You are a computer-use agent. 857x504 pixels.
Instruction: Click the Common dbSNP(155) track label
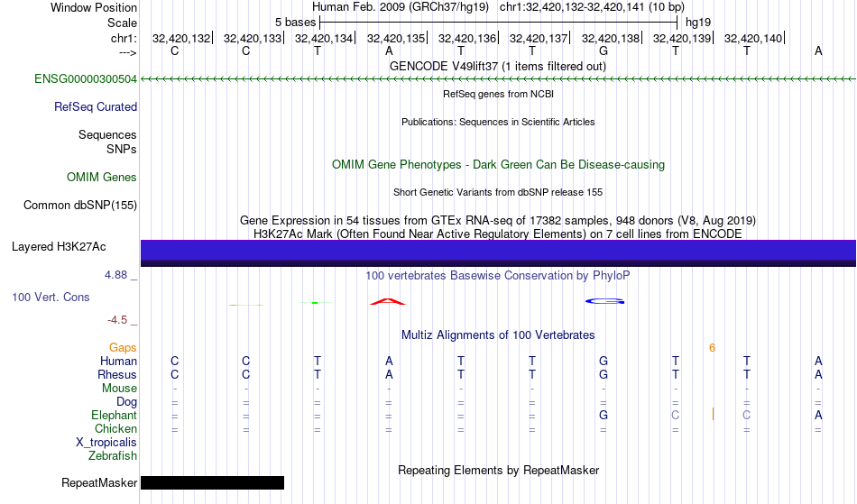point(79,206)
